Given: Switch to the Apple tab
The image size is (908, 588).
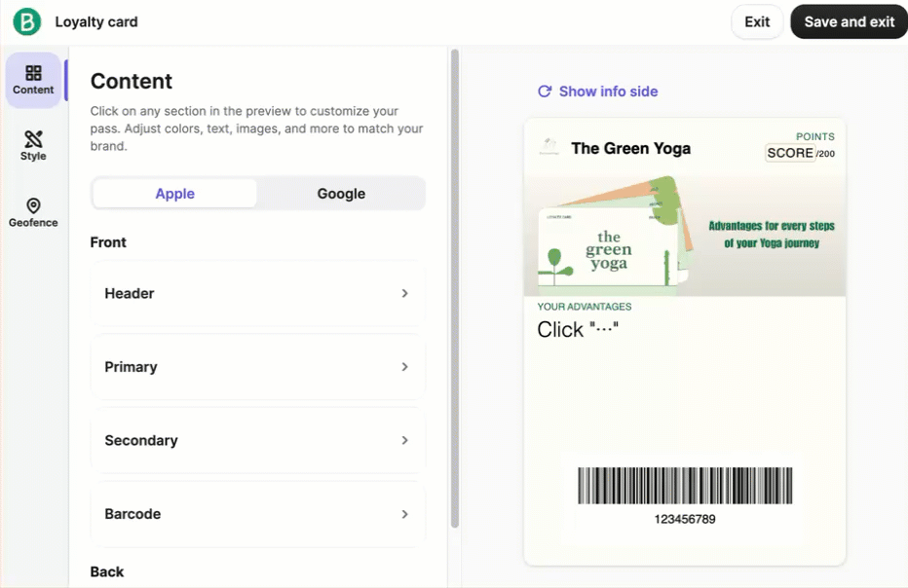Looking at the screenshot, I should pyautogui.click(x=175, y=194).
